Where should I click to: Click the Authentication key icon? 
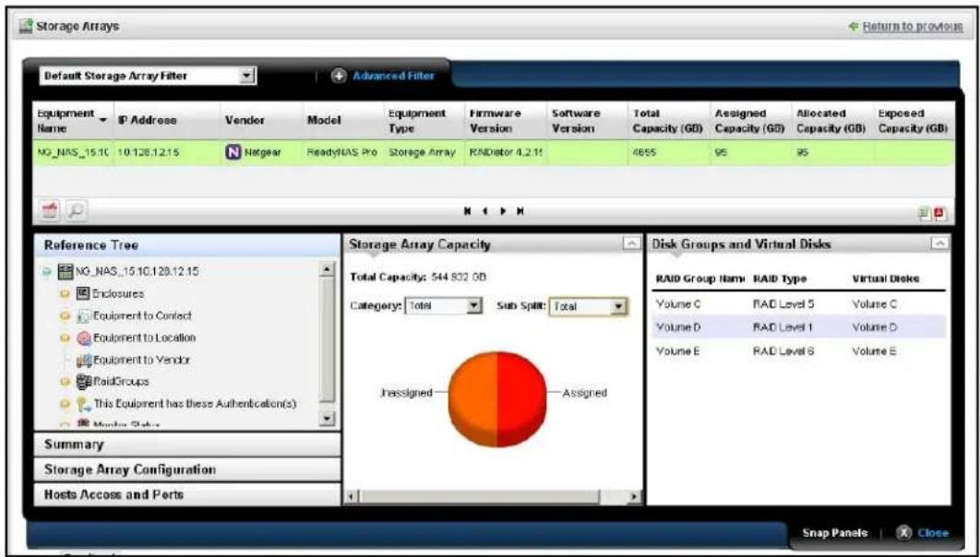tap(85, 404)
